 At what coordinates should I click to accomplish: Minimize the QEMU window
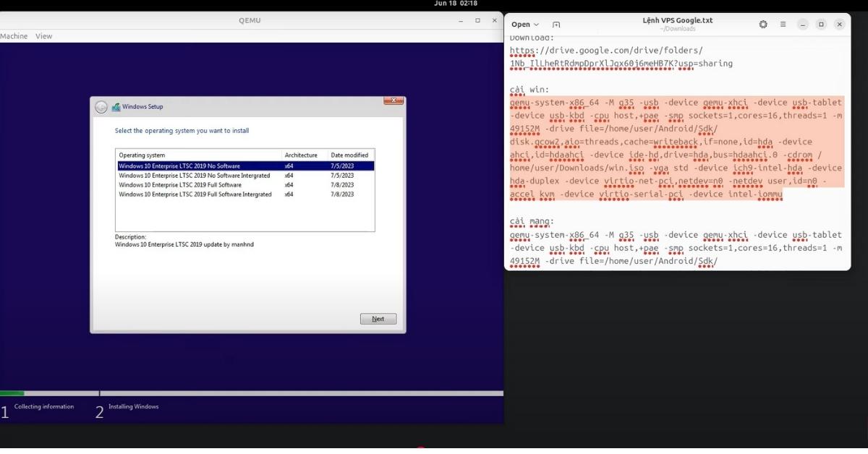(460, 21)
